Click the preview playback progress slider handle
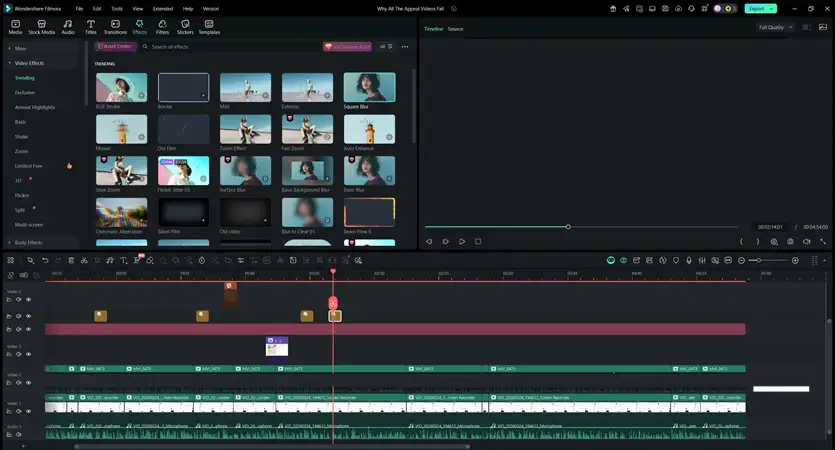The width and height of the screenshot is (835, 450). pyautogui.click(x=568, y=227)
